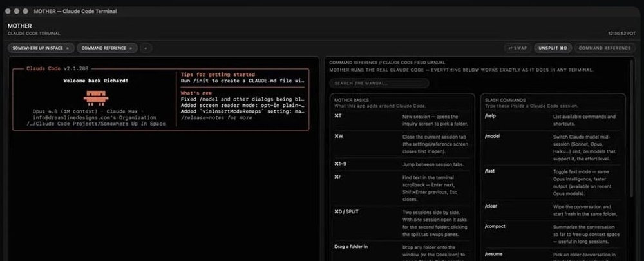Click the Slash Commands section heading

pyautogui.click(x=505, y=100)
